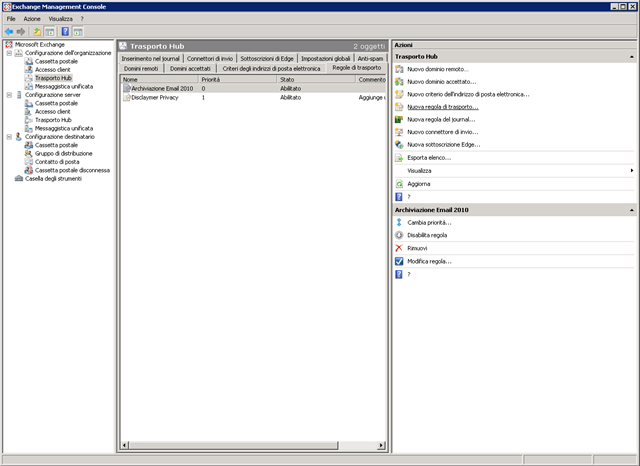
Task: Click help icon in Trasporto Hub actions
Action: click(399, 197)
